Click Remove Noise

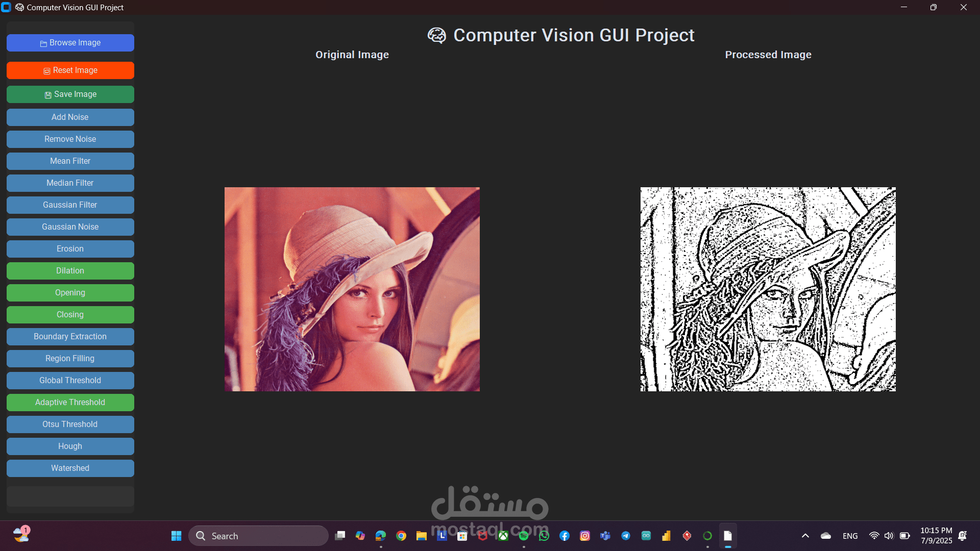[70, 139]
